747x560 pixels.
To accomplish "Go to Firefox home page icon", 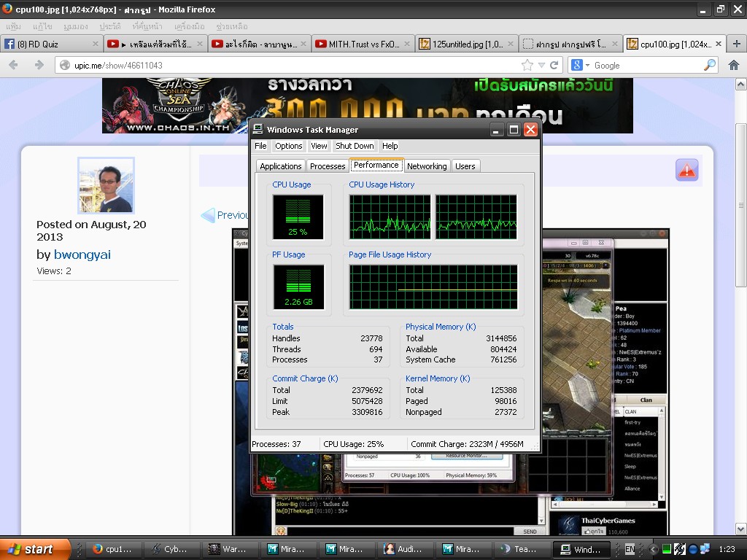I will coord(734,65).
